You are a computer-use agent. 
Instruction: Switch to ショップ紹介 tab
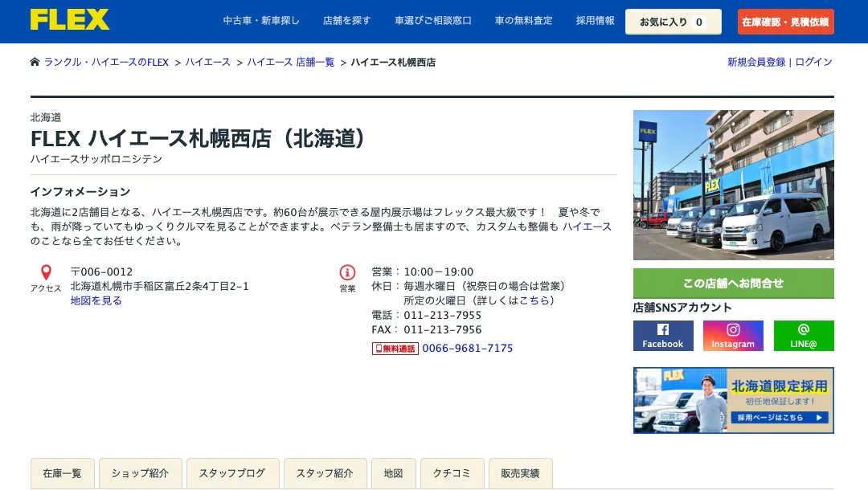click(x=140, y=473)
